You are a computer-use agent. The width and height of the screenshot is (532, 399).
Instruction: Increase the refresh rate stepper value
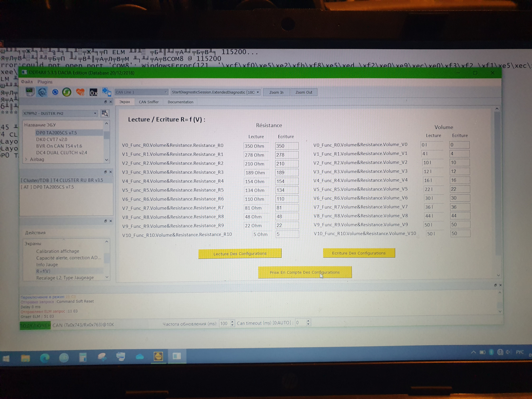click(232, 321)
